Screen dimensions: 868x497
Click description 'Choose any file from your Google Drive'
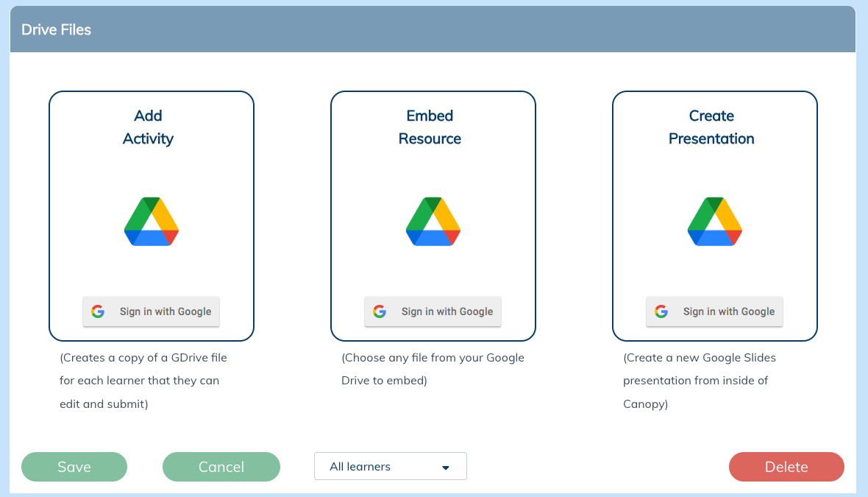pyautogui.click(x=433, y=369)
